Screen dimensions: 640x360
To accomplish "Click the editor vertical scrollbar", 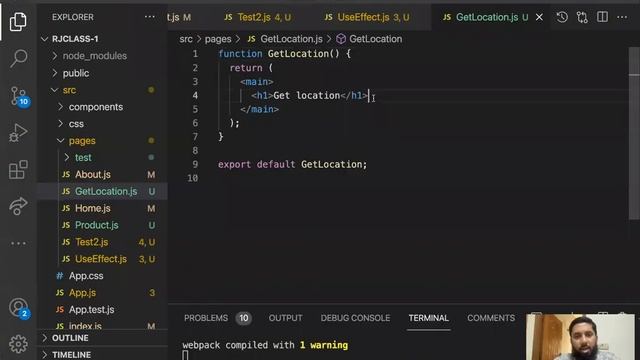I will (x=634, y=133).
